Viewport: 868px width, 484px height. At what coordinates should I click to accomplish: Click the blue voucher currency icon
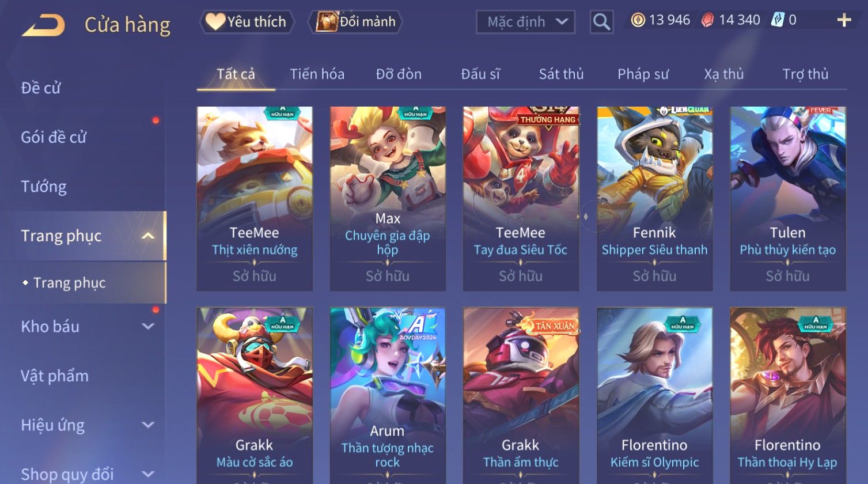tap(778, 21)
